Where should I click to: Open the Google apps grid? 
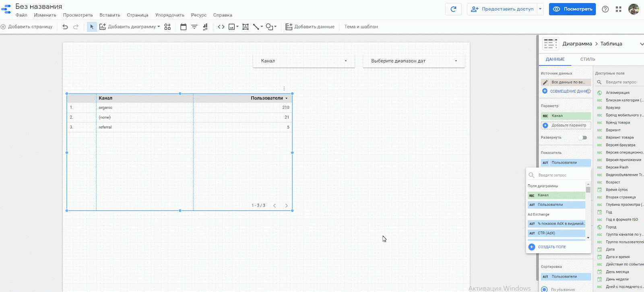pos(619,9)
